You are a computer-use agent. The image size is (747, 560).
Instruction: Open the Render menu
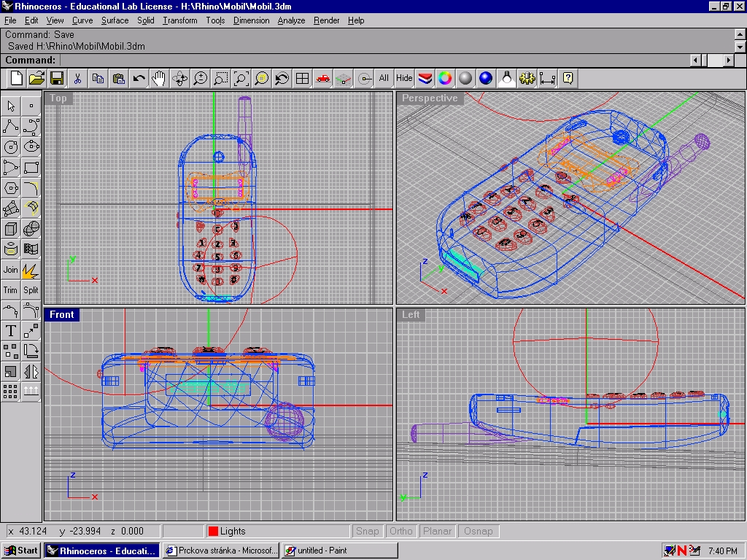326,20
